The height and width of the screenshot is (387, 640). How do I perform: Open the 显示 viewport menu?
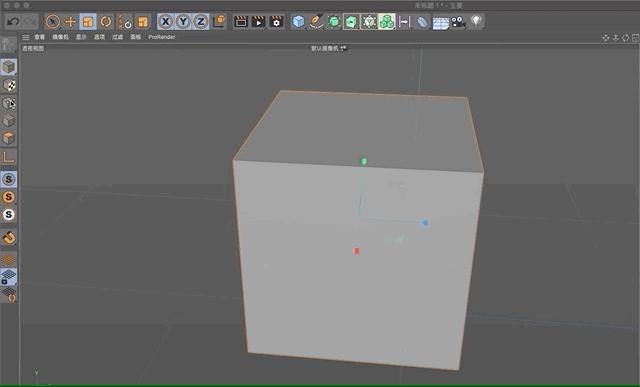[x=81, y=37]
